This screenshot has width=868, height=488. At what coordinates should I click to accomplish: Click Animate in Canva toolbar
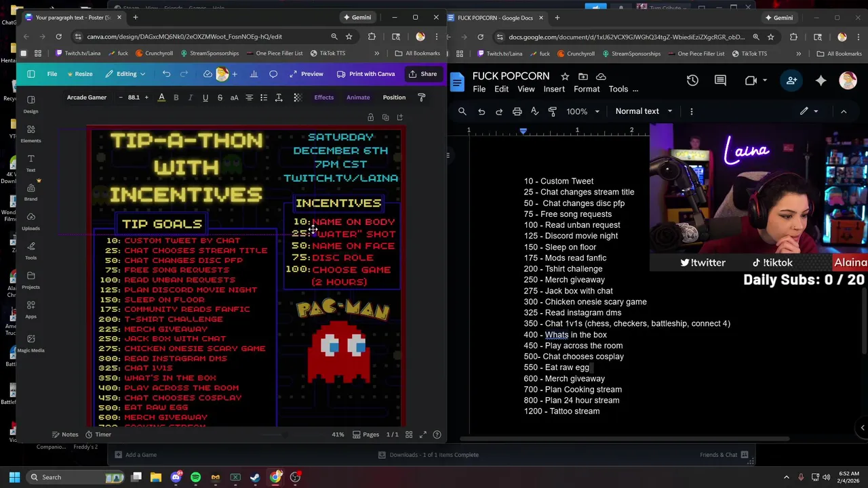pyautogui.click(x=358, y=98)
